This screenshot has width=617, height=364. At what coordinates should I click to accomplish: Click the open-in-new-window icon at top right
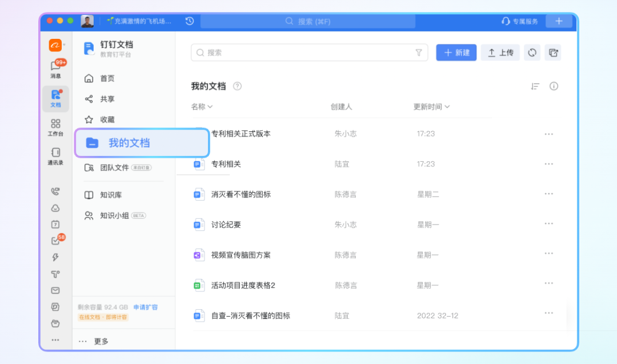point(553,53)
